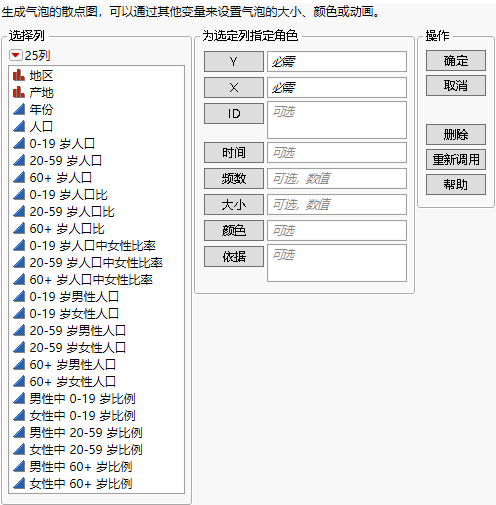Select 男性中 60+ 岁比例 column name

(x=81, y=466)
